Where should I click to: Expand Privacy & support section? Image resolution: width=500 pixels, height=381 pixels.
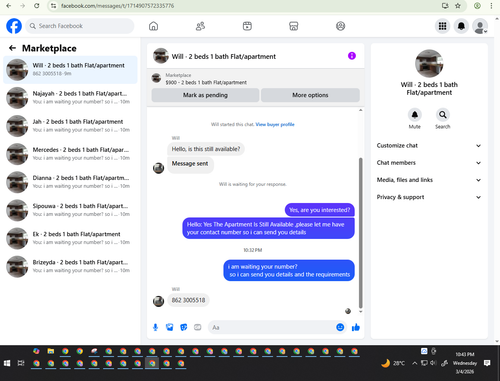[x=429, y=197]
